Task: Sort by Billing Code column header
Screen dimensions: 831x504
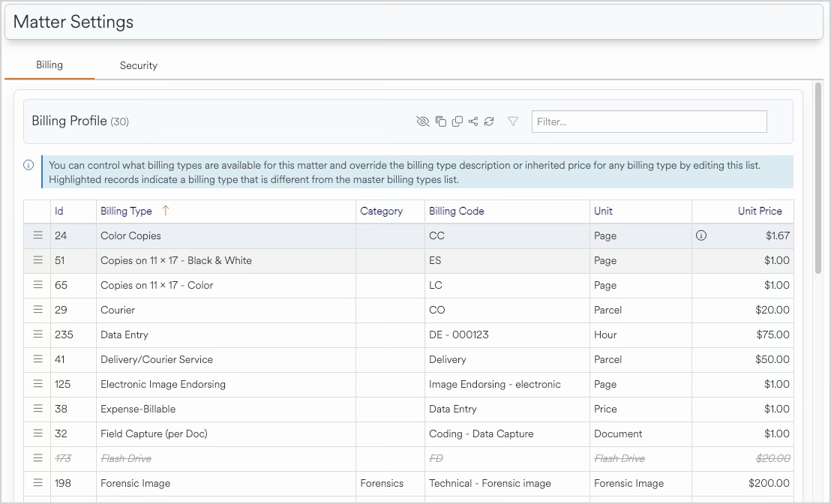Action: click(x=457, y=211)
